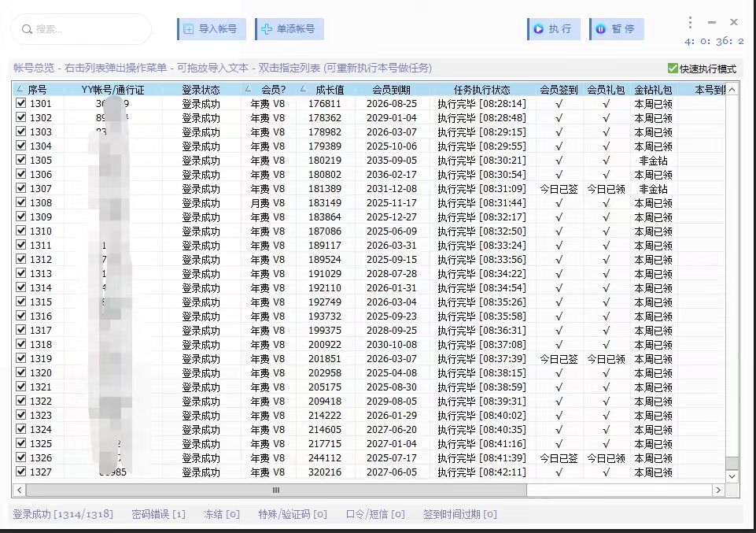
Task: Click the 单添帐号 add single account button
Action: (289, 29)
